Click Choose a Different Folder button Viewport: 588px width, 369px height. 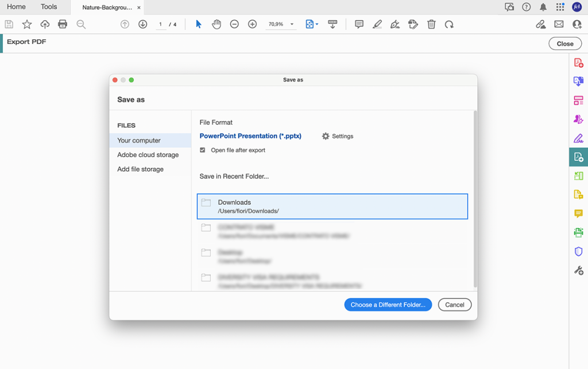388,305
